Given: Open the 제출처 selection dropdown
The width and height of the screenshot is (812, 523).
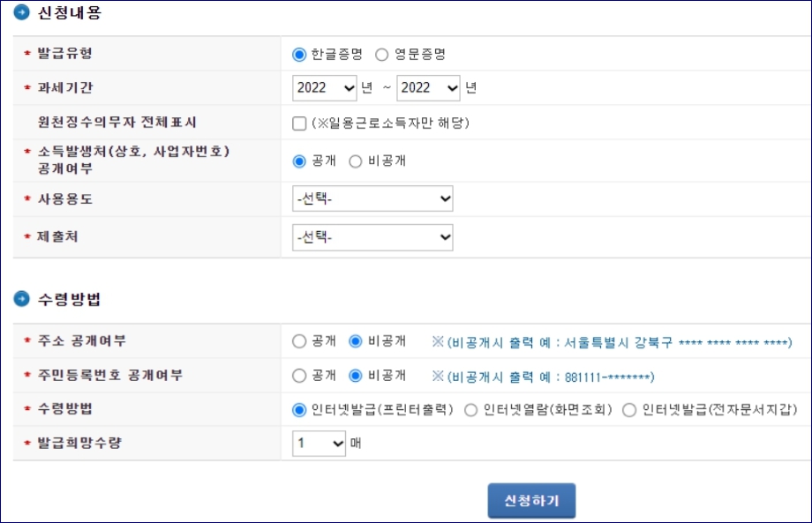Looking at the screenshot, I should [372, 236].
